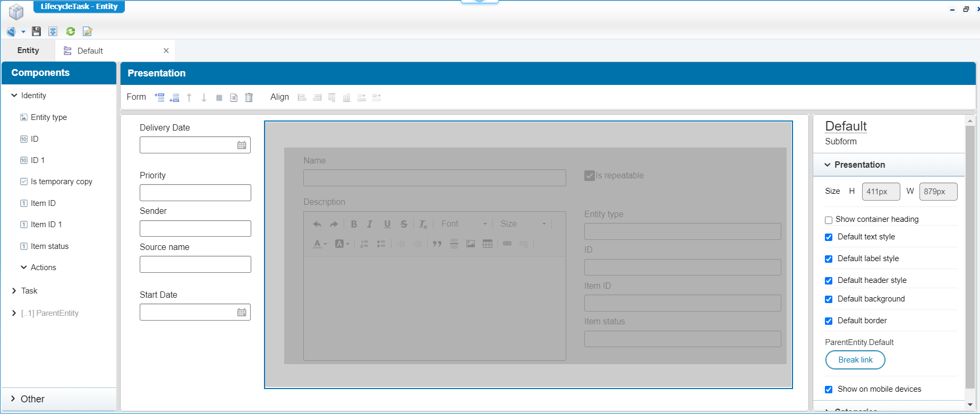The height and width of the screenshot is (414, 980).
Task: Click the notepad edit pencil icon
Action: point(88,32)
